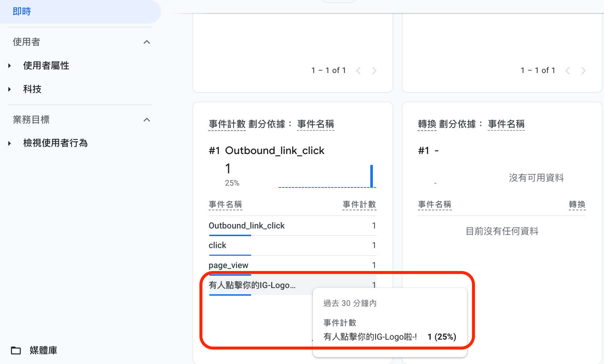Expand the 檢視使用者行為 tree arrow
This screenshot has height=364, width=604.
point(10,143)
